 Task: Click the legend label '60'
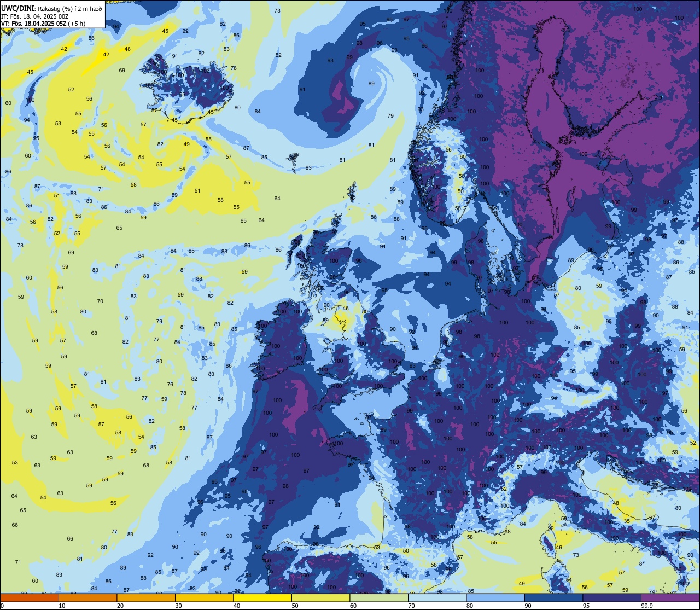pos(353,606)
